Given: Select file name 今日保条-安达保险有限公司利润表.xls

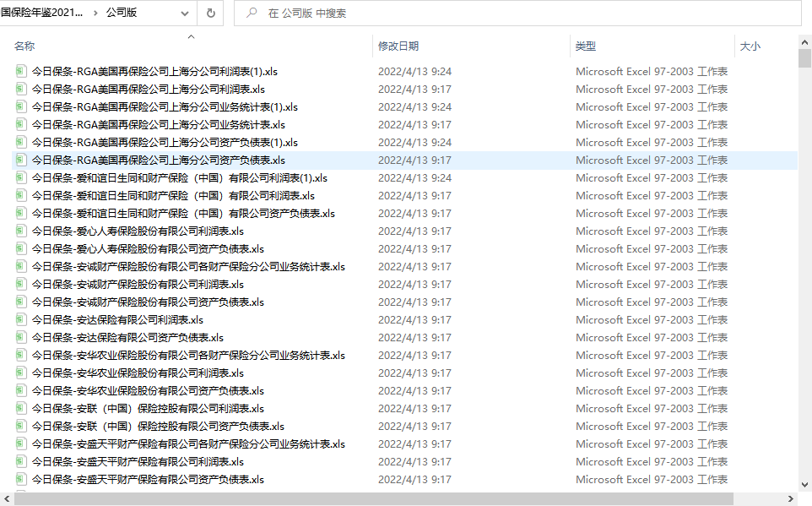Looking at the screenshot, I should [x=117, y=319].
